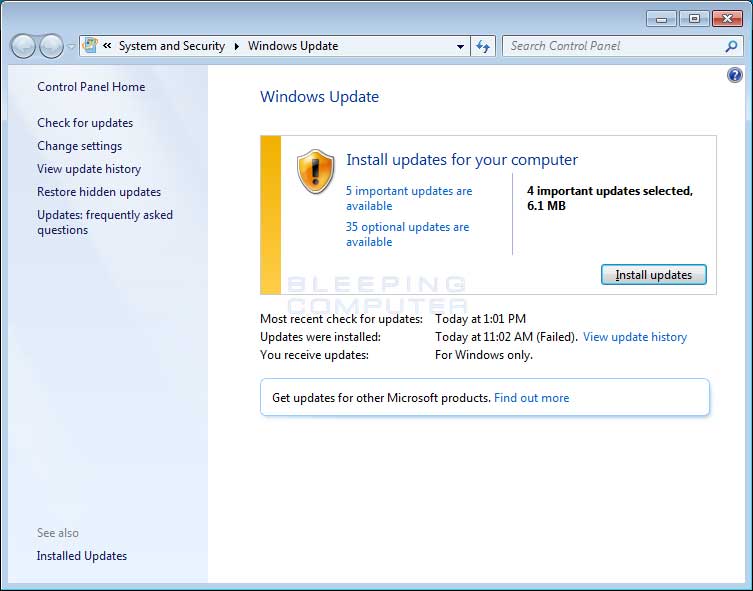The width and height of the screenshot is (753, 591).
Task: Open View update history in sidebar
Action: tap(89, 169)
